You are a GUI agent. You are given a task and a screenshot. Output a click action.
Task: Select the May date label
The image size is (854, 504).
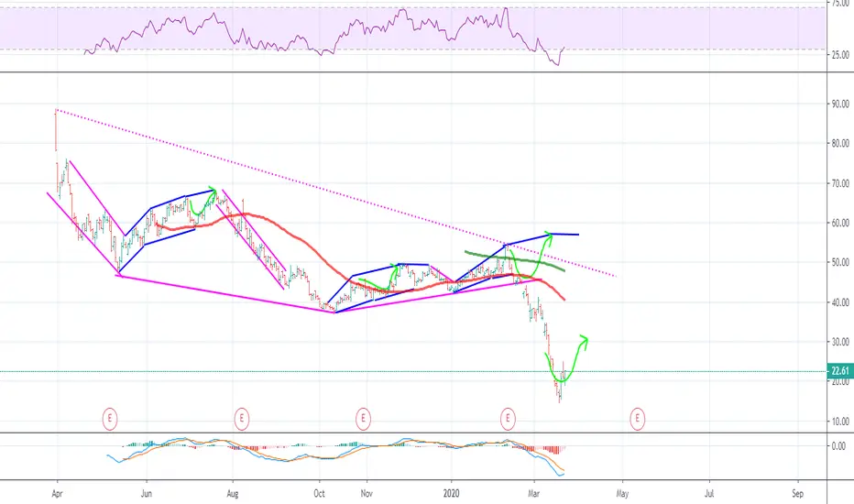click(x=622, y=494)
